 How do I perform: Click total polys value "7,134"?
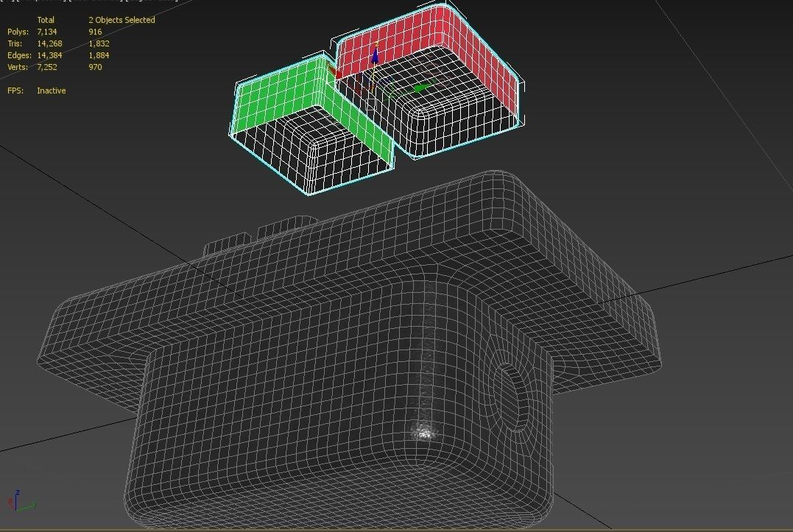tap(47, 32)
